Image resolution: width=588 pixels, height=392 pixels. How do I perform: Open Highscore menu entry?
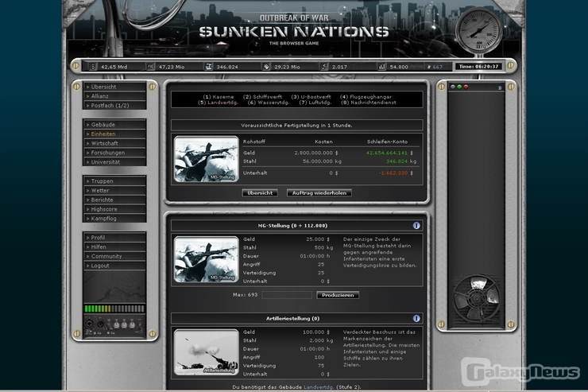point(114,209)
